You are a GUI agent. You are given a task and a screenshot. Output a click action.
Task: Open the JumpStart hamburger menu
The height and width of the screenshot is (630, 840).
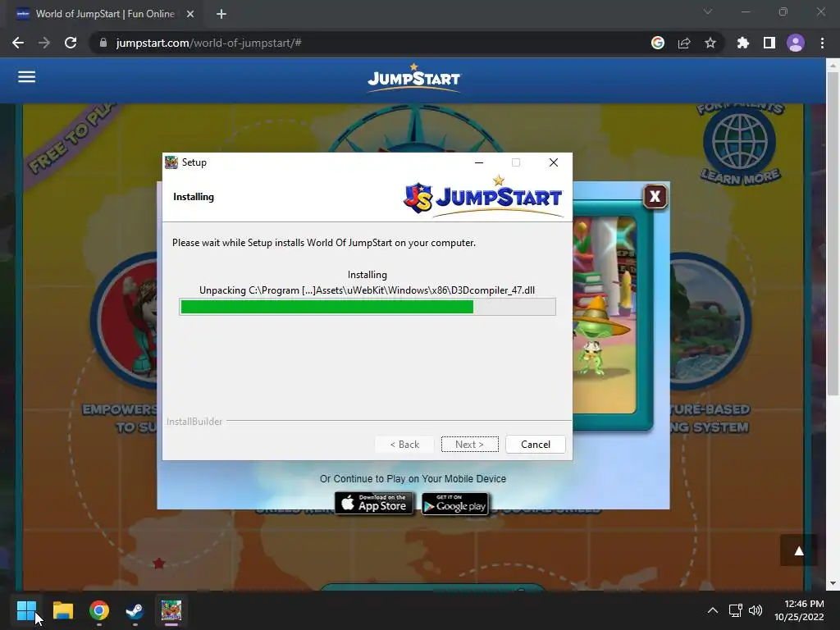pyautogui.click(x=26, y=77)
